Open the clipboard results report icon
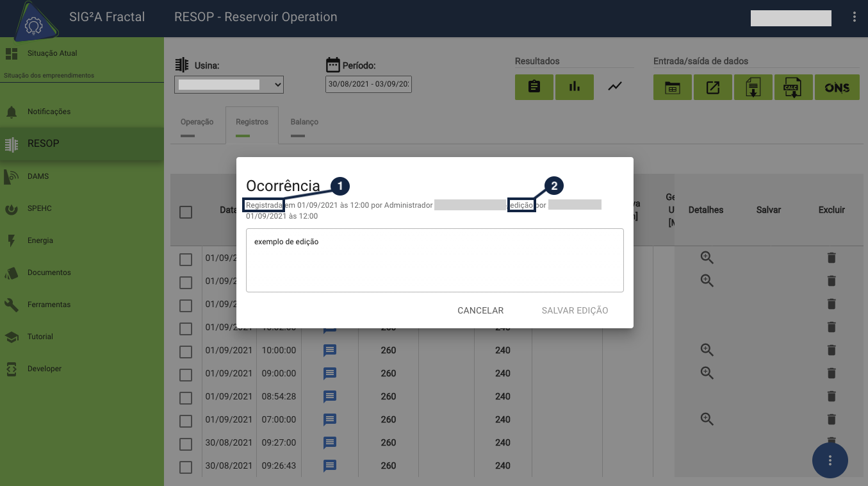 534,87
